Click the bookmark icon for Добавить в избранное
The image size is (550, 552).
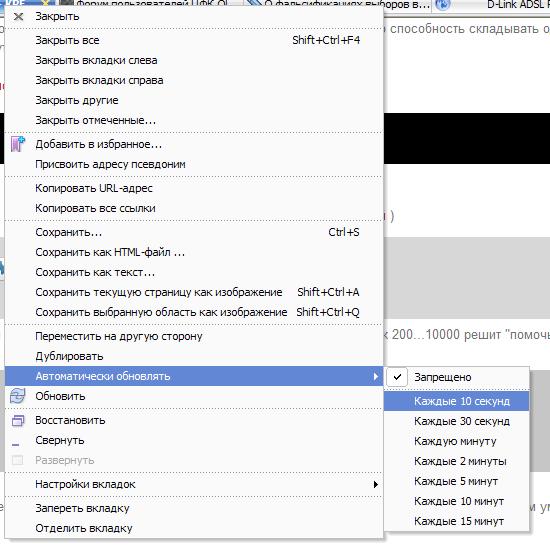[18, 144]
